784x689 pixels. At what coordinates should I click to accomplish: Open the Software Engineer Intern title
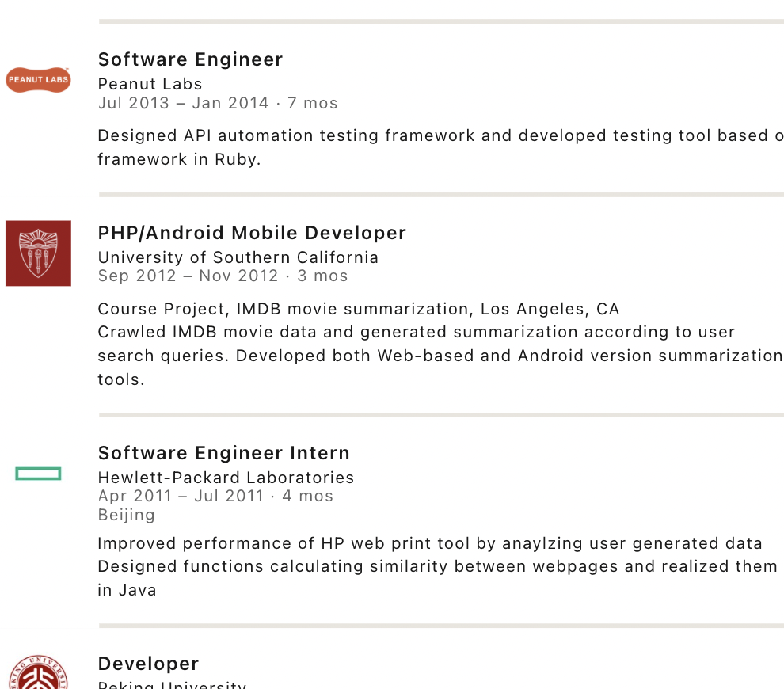(x=223, y=453)
